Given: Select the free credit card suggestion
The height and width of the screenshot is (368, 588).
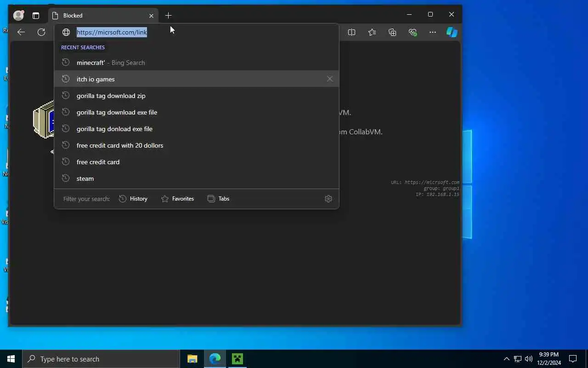Looking at the screenshot, I should 197,162.
